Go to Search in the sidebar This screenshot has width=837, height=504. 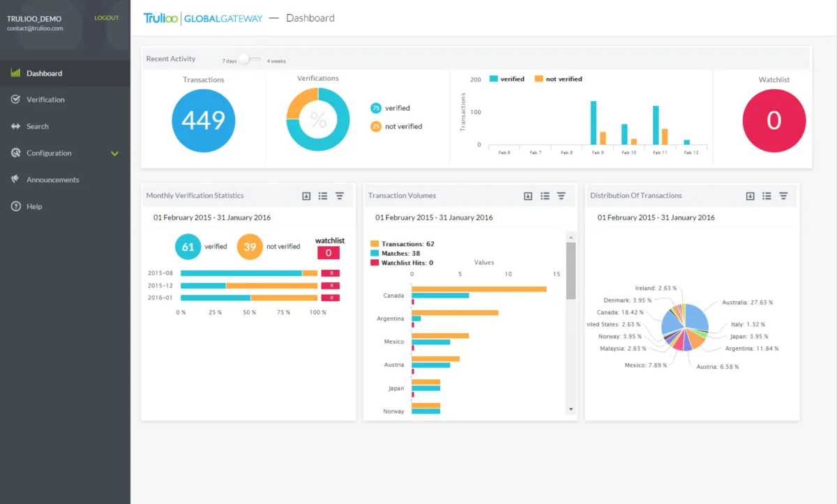tap(38, 126)
